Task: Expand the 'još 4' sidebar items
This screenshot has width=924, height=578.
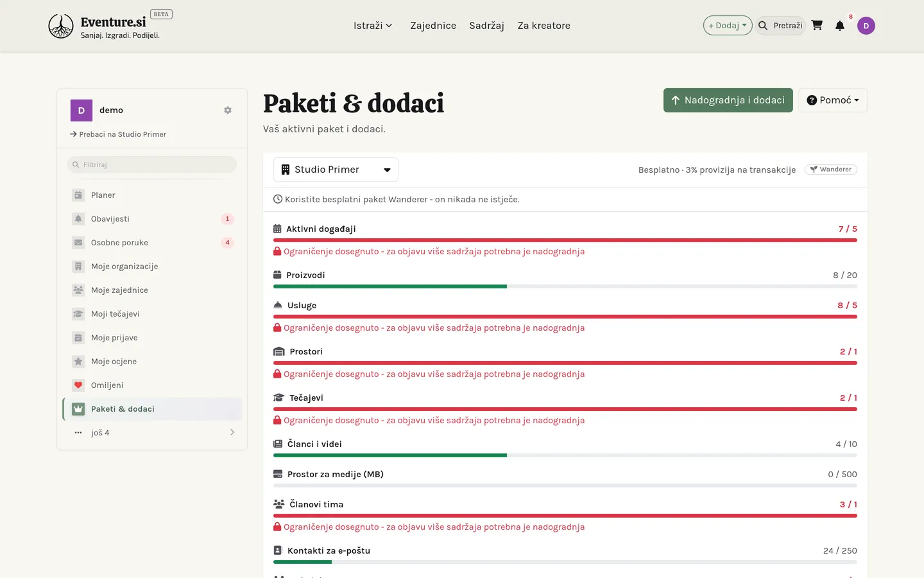Action: point(153,433)
